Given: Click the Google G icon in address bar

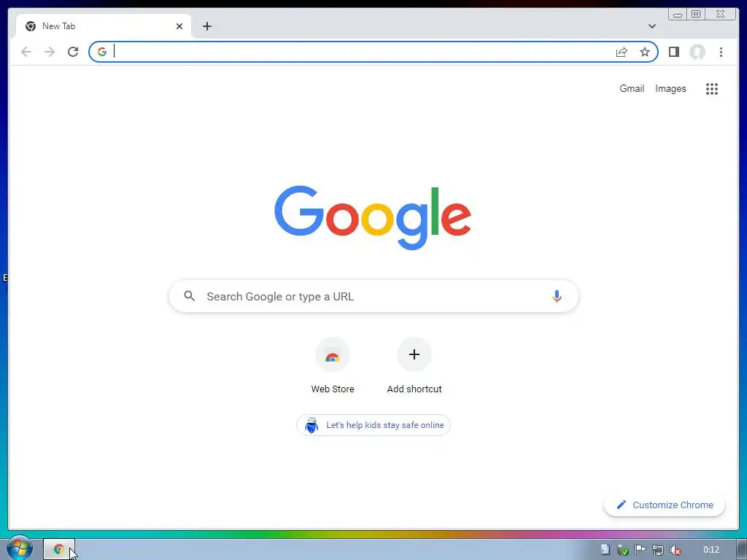Looking at the screenshot, I should 102,52.
